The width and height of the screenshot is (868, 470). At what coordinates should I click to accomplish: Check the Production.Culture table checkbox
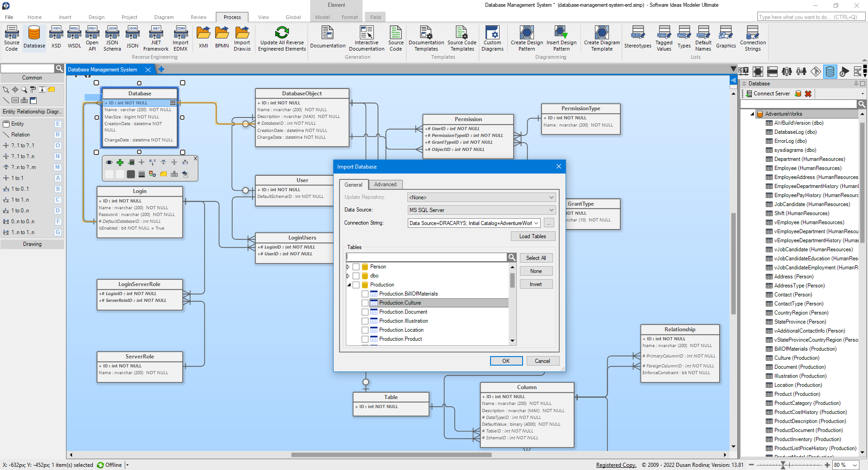[x=365, y=303]
